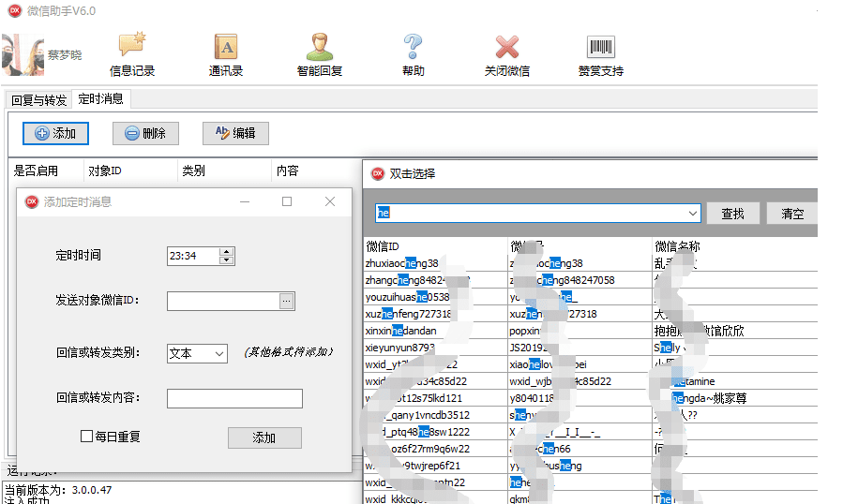843x504 pixels.
Task: Click the 发送对象微信ID input field
Action: pos(223,301)
